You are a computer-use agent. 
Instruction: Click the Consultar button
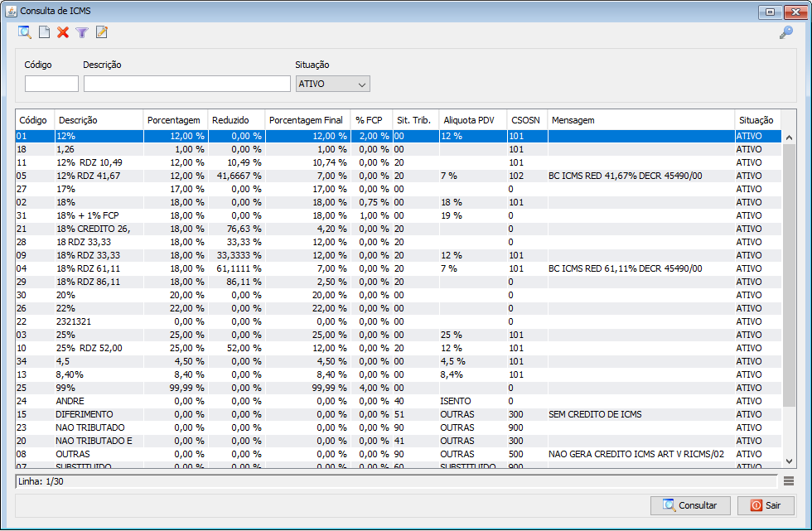[690, 505]
